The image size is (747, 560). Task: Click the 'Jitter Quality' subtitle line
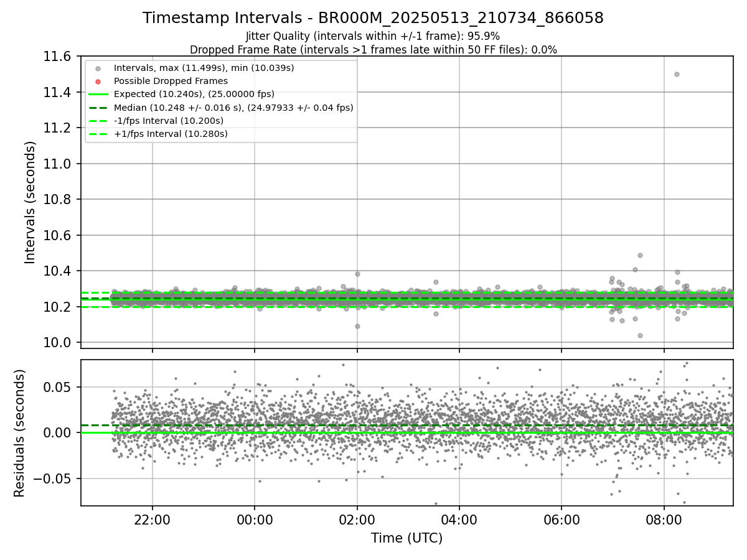pos(373,36)
